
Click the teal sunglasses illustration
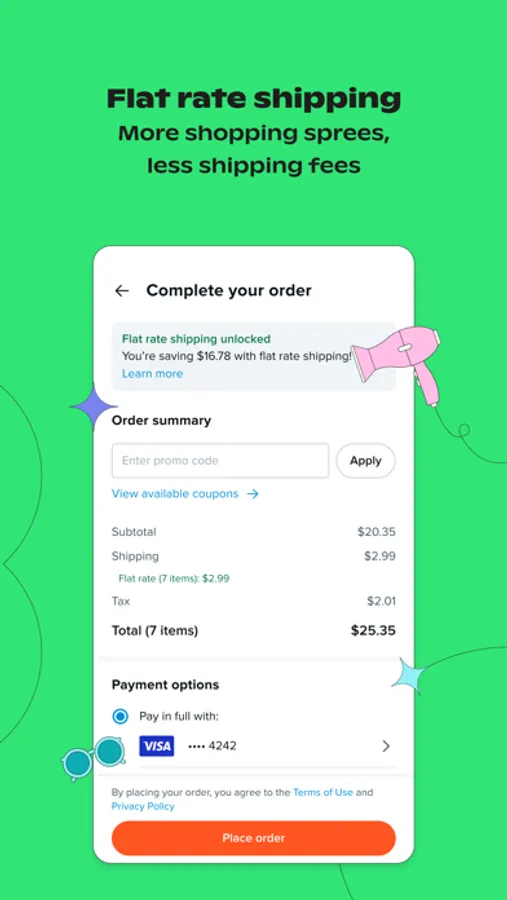95,757
